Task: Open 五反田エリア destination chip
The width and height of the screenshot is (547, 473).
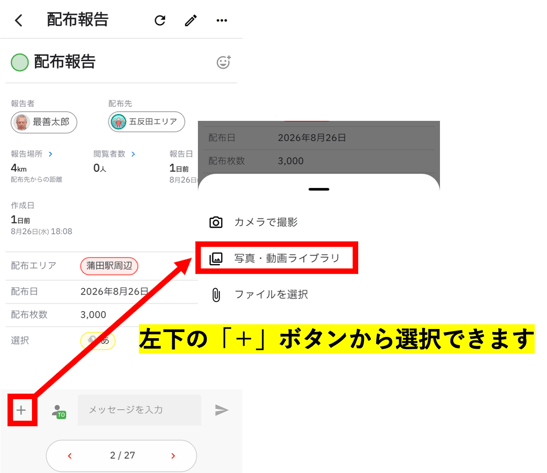Action: tap(147, 122)
